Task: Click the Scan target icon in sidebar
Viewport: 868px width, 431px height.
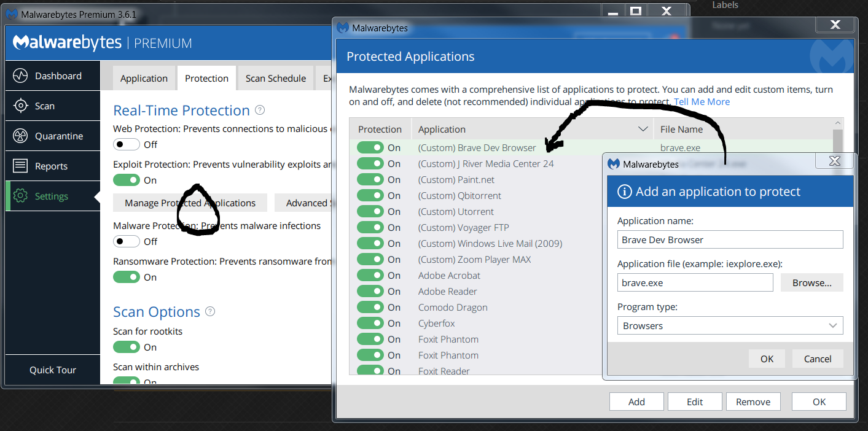Action: click(x=21, y=106)
